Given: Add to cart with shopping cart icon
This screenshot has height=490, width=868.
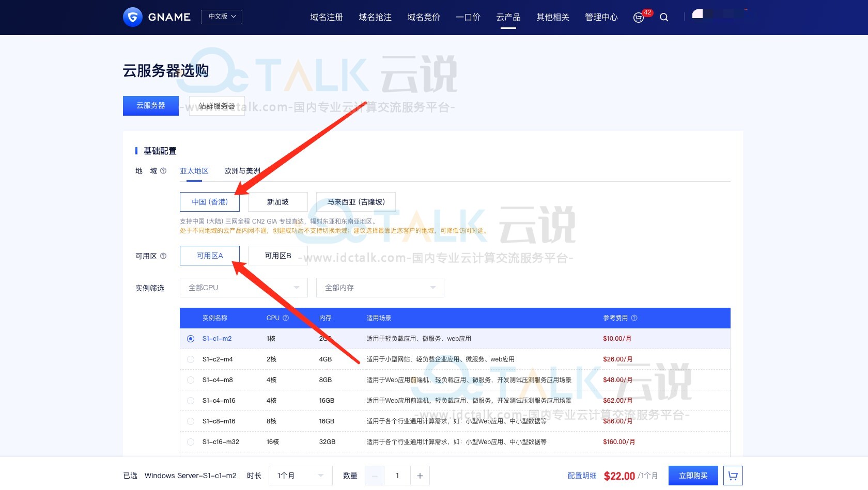Looking at the screenshot, I should 733,476.
